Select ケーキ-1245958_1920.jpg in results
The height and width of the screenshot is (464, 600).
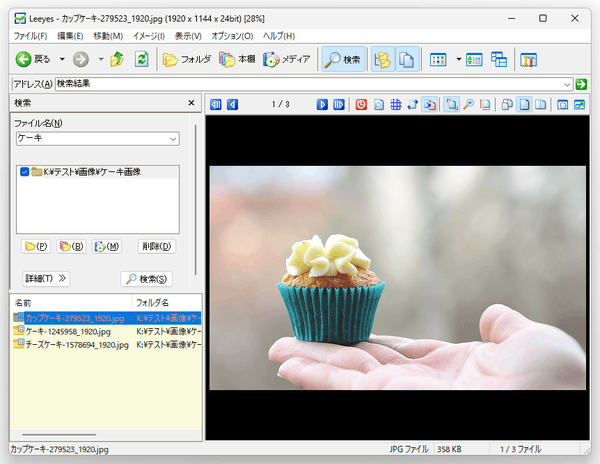coord(106,331)
